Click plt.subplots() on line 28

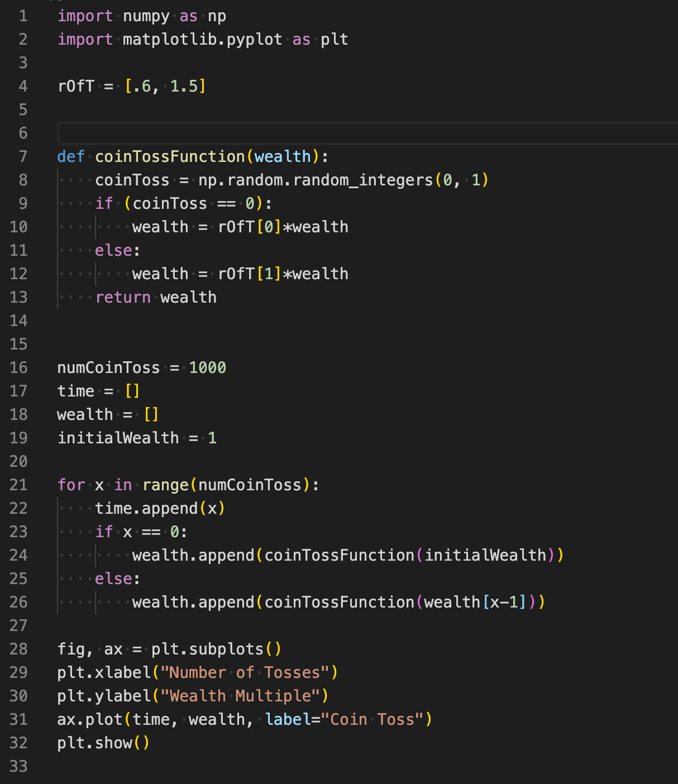pyautogui.click(x=217, y=649)
